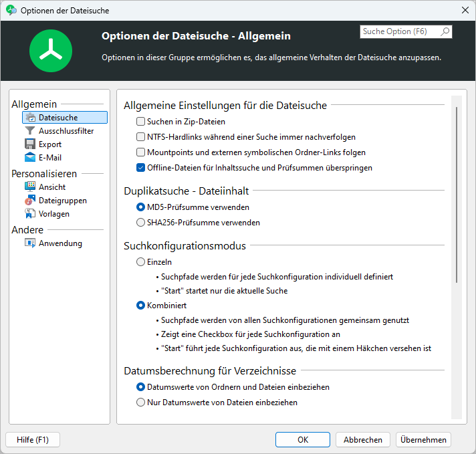This screenshot has height=454, width=476.
Task: Select SHA256-Prüfsumme verwenden radio button
Action: tap(140, 223)
